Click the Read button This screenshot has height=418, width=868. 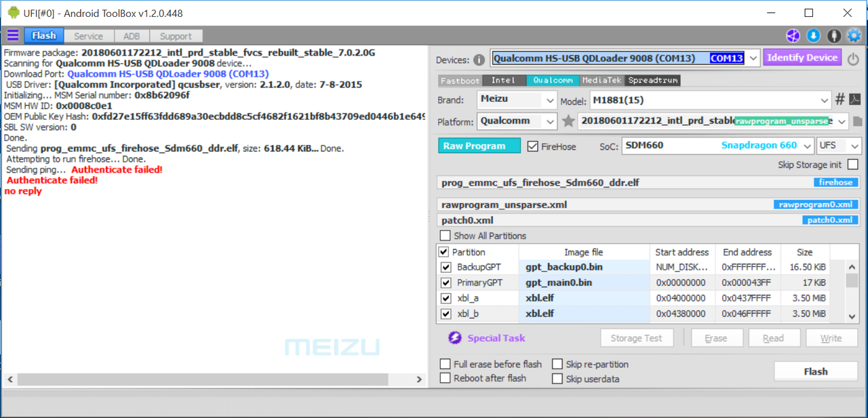(773, 338)
